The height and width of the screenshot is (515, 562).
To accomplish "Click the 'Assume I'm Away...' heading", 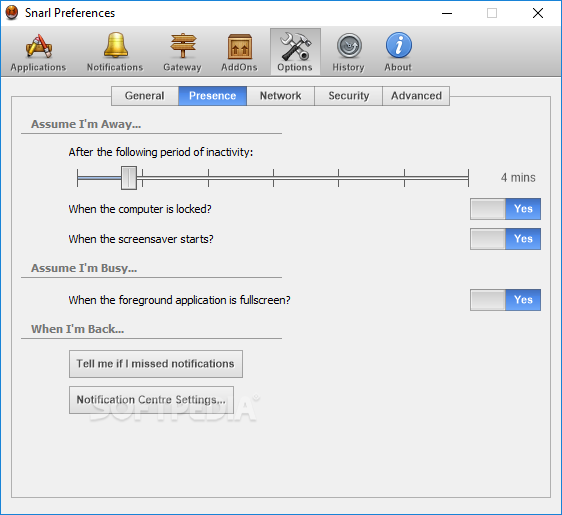I will (x=86, y=124).
